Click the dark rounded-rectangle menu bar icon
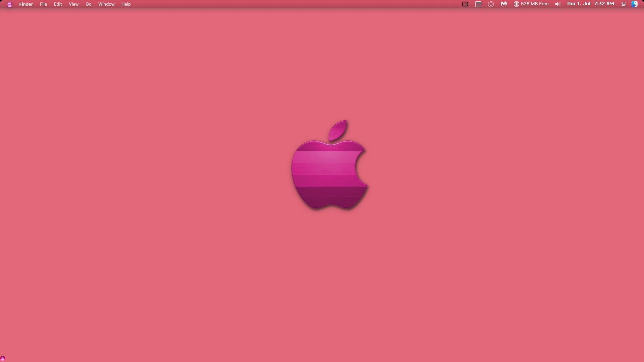 pos(465,4)
